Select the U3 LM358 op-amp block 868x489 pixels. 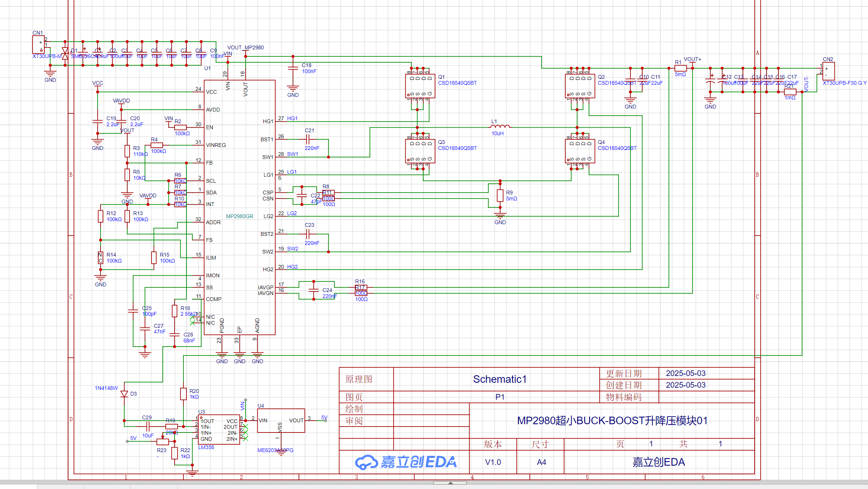(x=219, y=430)
